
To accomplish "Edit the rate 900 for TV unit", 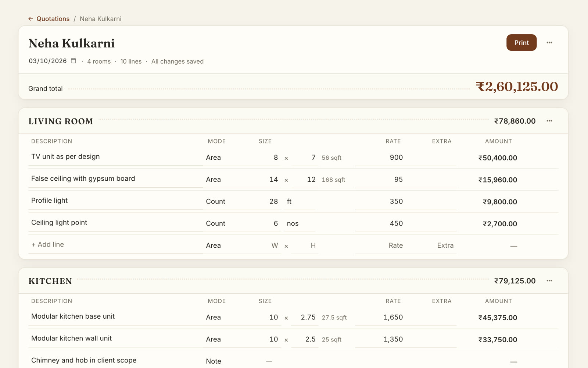I will coord(381,158).
